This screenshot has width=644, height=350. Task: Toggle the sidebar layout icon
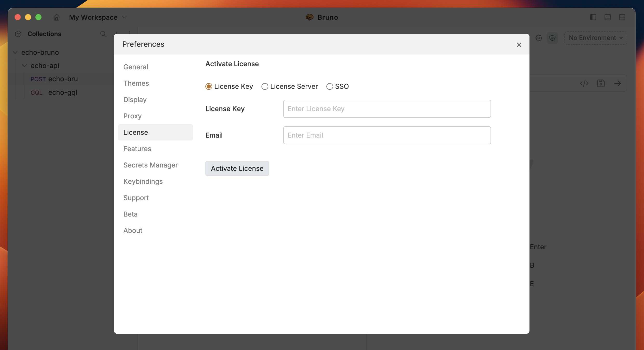(x=593, y=17)
